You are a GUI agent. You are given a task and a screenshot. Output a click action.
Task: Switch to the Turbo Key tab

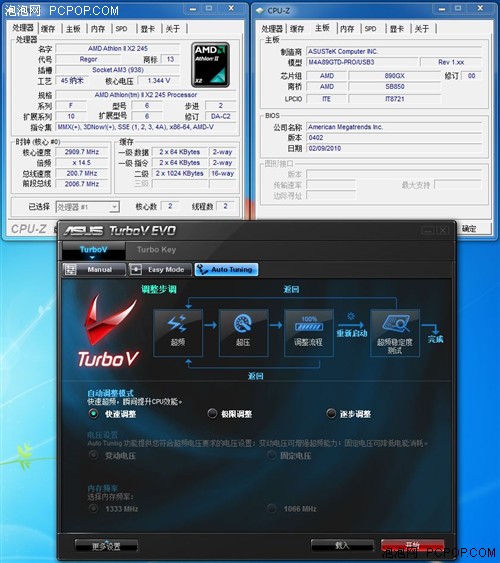156,250
